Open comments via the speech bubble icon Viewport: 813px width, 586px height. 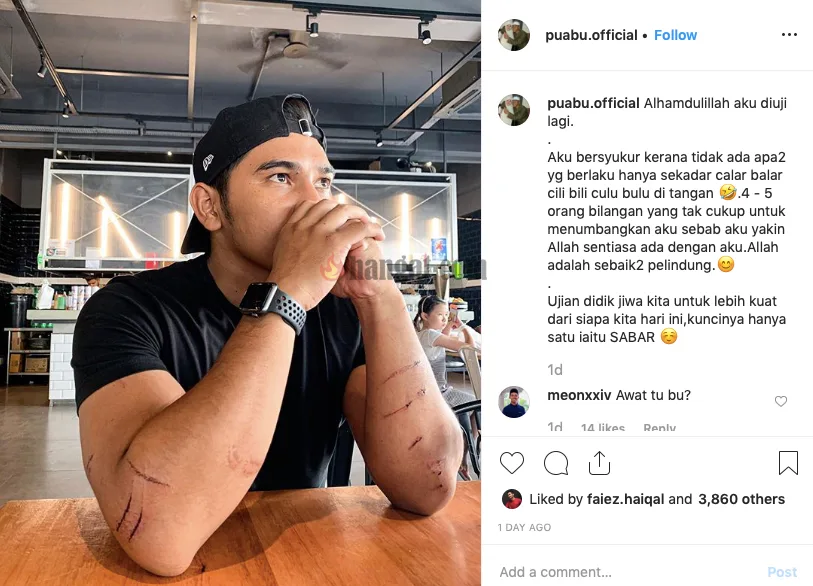556,463
